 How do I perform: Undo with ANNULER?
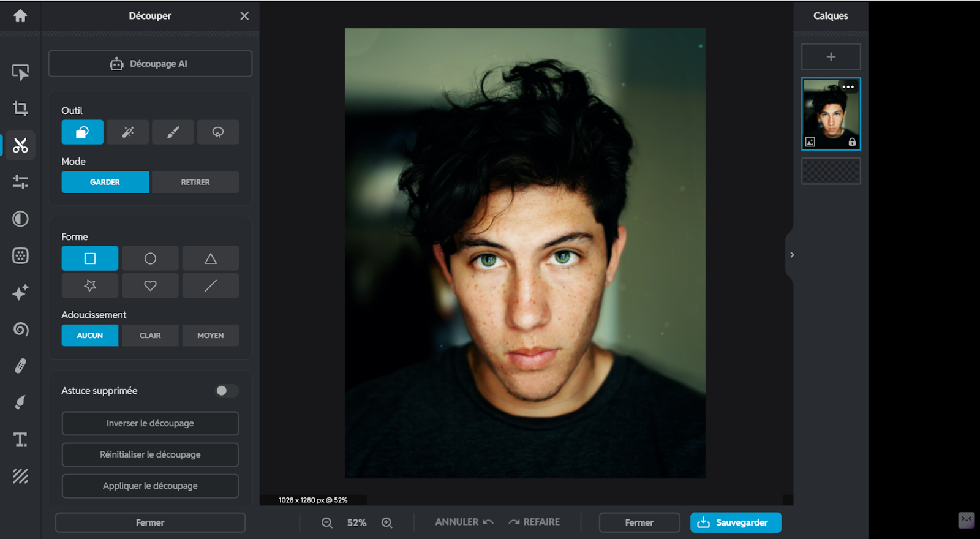pyautogui.click(x=464, y=522)
